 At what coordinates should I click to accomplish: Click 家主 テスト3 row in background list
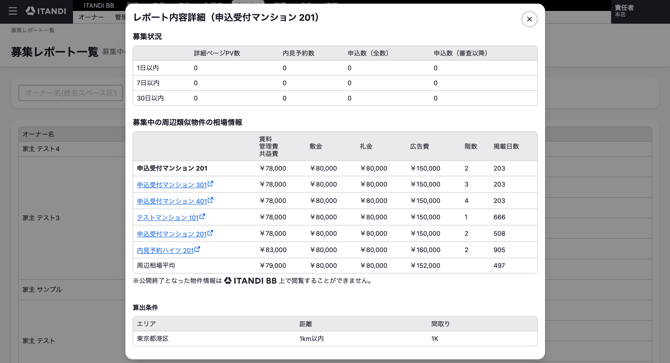pos(41,218)
